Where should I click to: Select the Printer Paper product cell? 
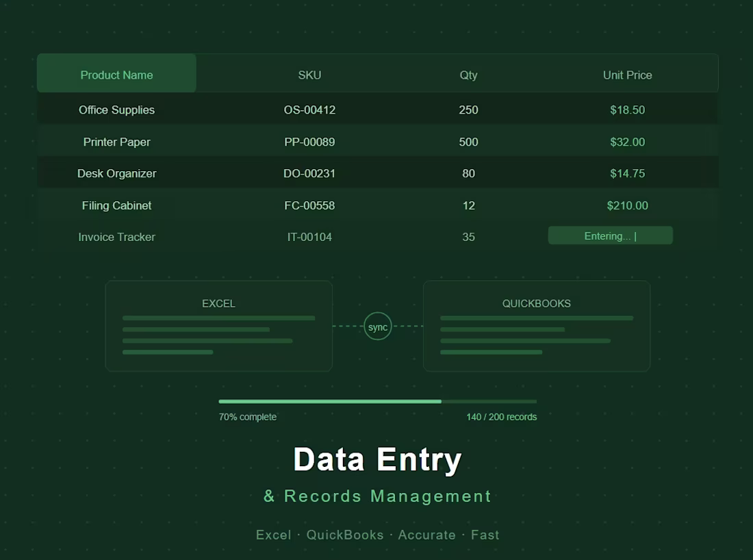116,142
